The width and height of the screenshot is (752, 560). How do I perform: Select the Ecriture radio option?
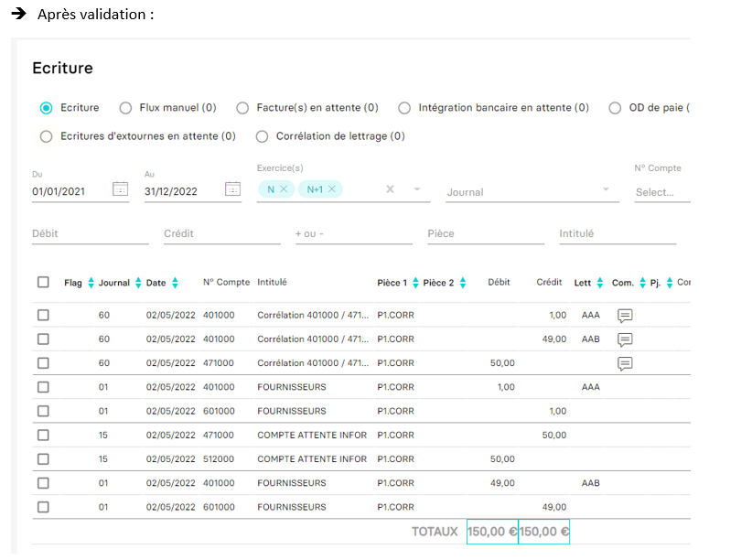coord(46,108)
